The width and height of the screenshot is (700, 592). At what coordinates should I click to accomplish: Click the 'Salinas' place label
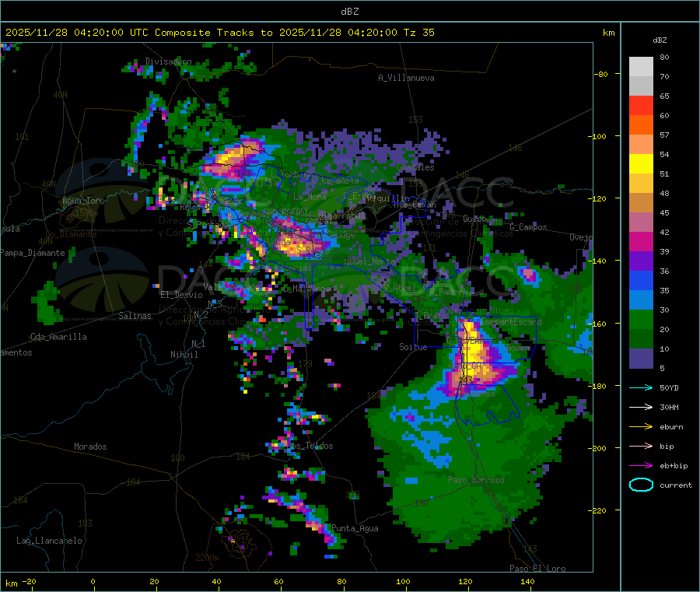(135, 316)
